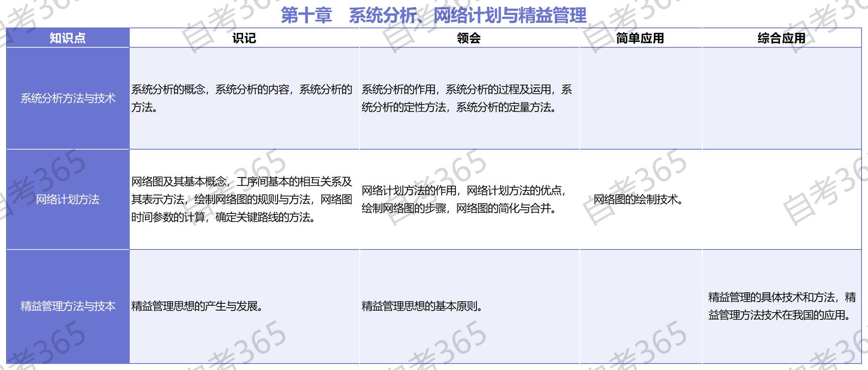Image resolution: width=868 pixels, height=370 pixels.
Task: Select the 简单应用 column header
Action: tap(640, 38)
